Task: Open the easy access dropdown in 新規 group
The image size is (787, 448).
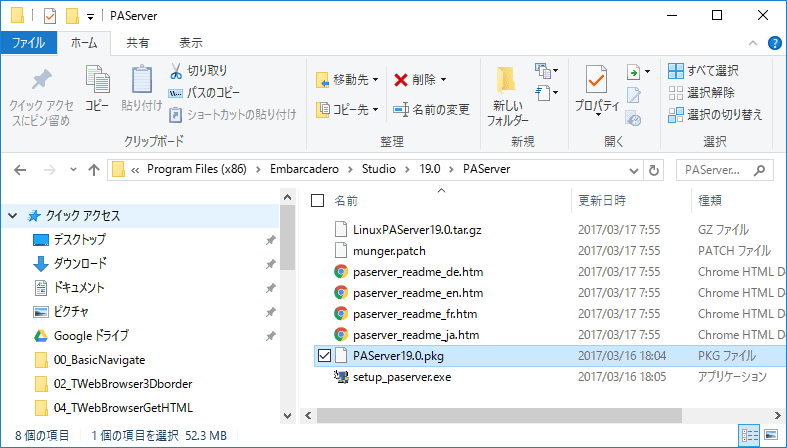Action: (x=547, y=93)
